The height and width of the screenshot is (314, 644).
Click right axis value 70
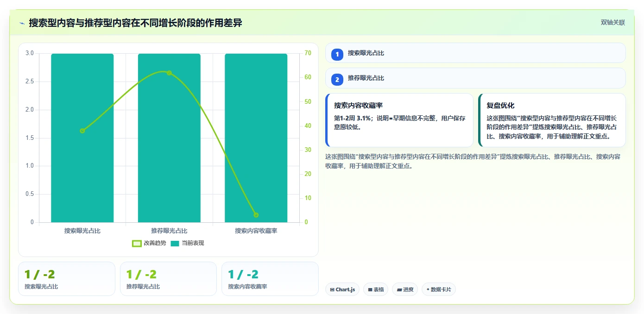(x=308, y=53)
